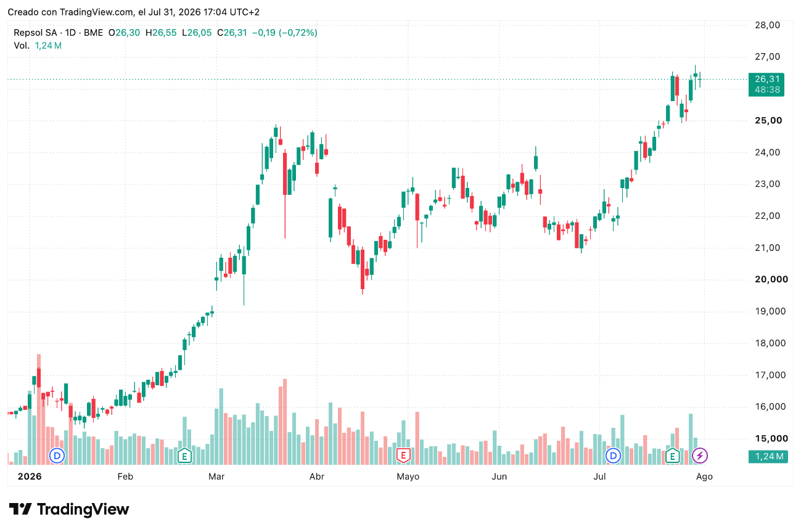The height and width of the screenshot is (532, 801).
Task: Click the 28,00 price scale label
Action: [768, 25]
